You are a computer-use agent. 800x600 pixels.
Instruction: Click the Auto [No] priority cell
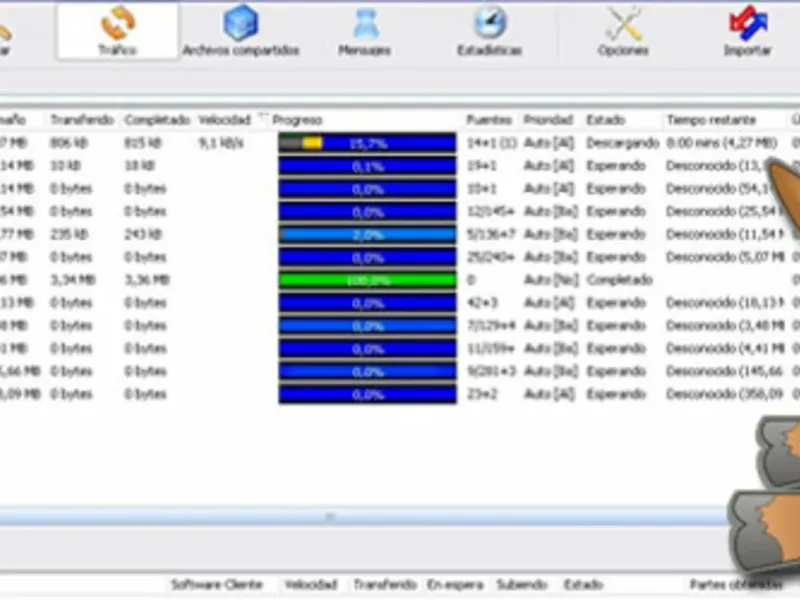[x=552, y=280]
